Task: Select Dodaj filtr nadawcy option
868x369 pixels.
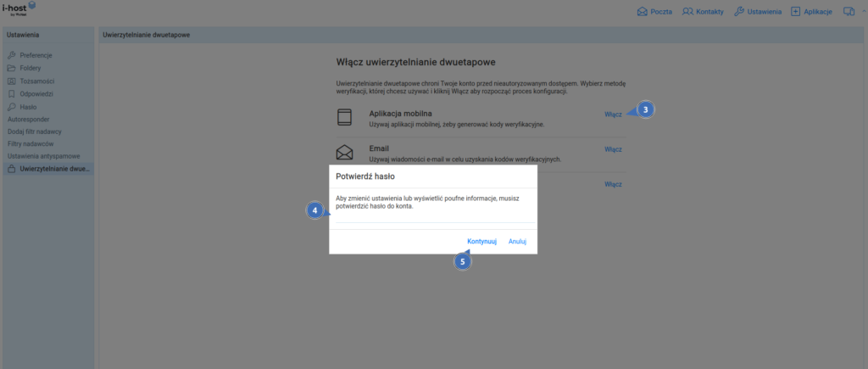Action: (x=36, y=131)
